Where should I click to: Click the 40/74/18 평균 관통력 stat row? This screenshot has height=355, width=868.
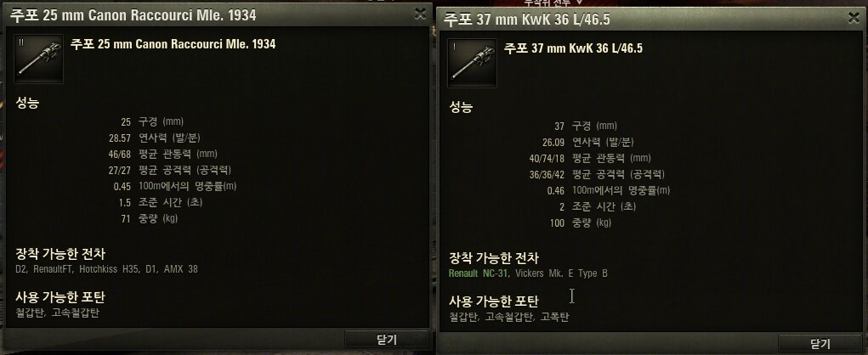(x=589, y=158)
